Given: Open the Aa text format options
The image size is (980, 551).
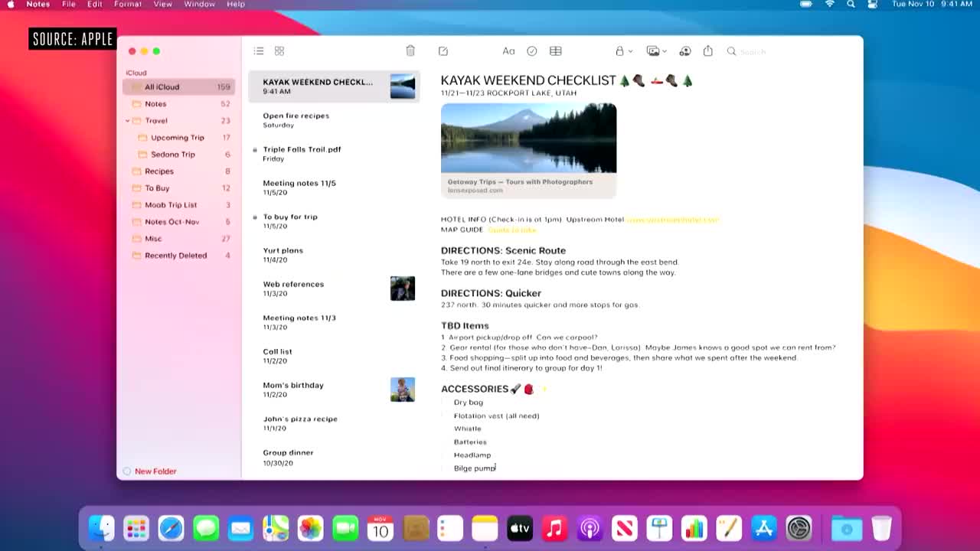Looking at the screenshot, I should coord(508,51).
